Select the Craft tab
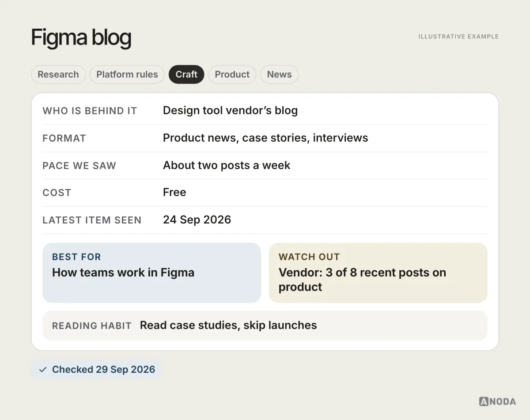Viewport: 530px width, 420px height. pyautogui.click(x=186, y=75)
